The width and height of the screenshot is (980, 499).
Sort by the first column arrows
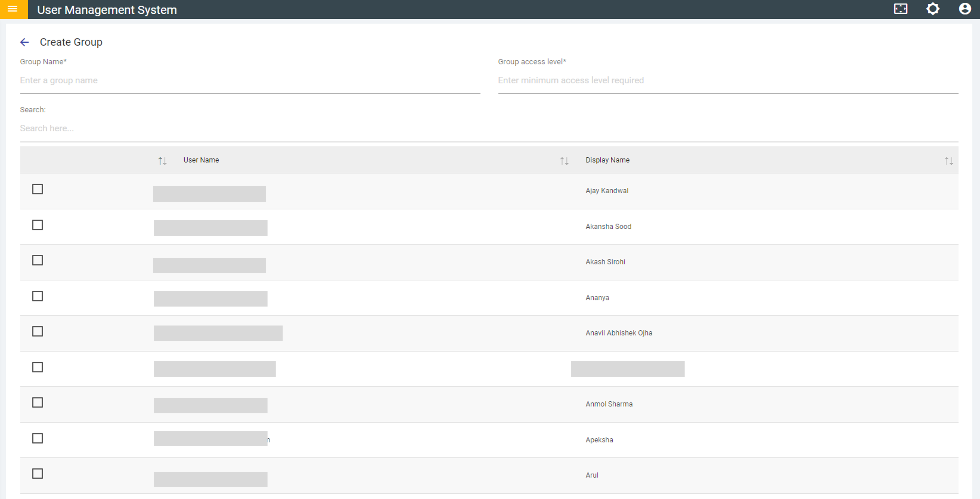coord(162,161)
